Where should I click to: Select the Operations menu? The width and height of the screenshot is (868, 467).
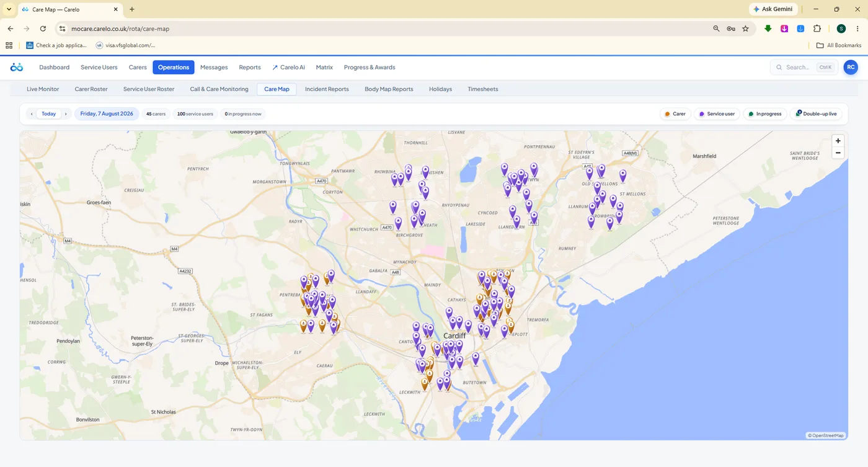coord(174,67)
